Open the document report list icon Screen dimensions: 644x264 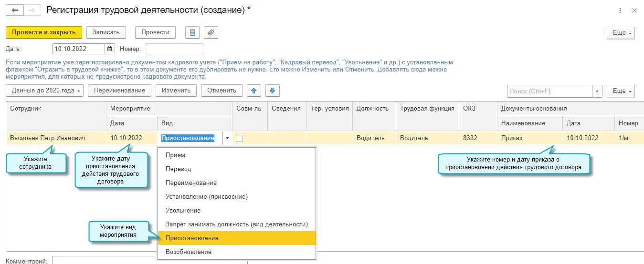tap(192, 32)
